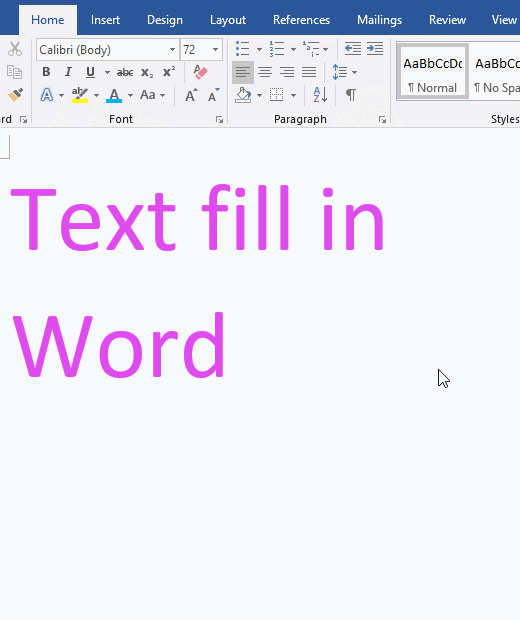
Task: Apply Shading paint bucket
Action: click(243, 95)
